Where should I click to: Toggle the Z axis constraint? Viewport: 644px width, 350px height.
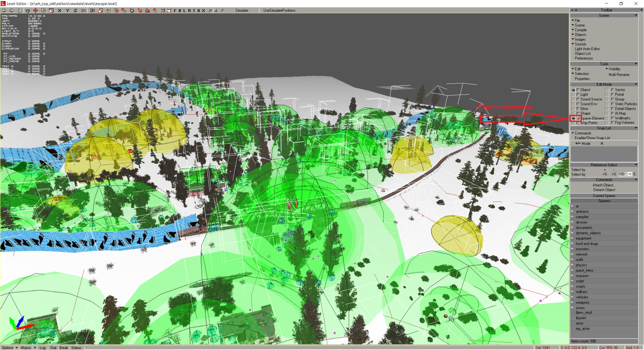pos(75,10)
